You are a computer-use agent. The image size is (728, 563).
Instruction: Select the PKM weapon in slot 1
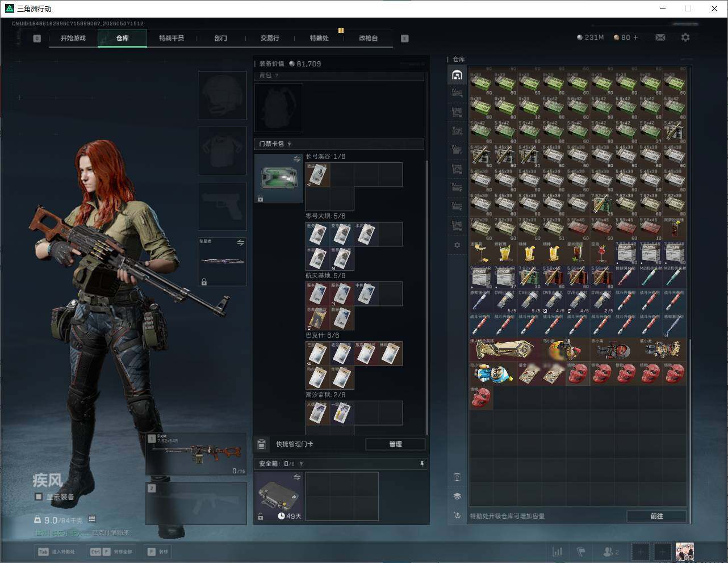[x=196, y=454]
